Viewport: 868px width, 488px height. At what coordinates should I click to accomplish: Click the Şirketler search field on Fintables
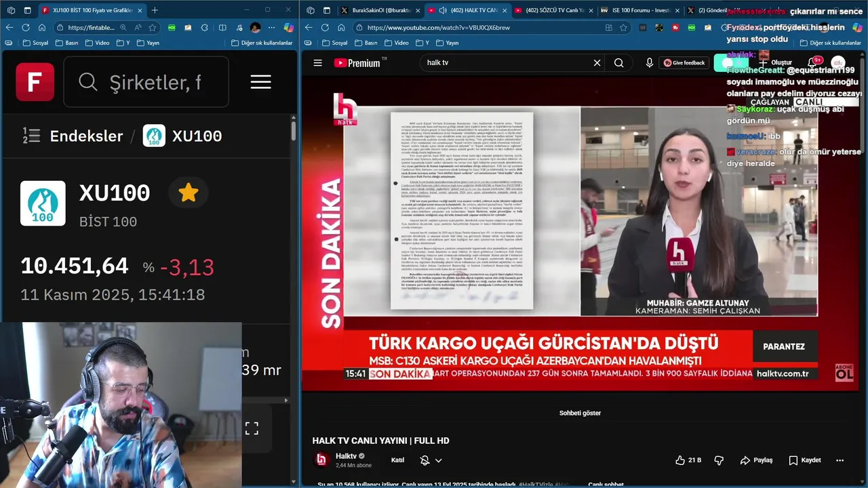146,82
